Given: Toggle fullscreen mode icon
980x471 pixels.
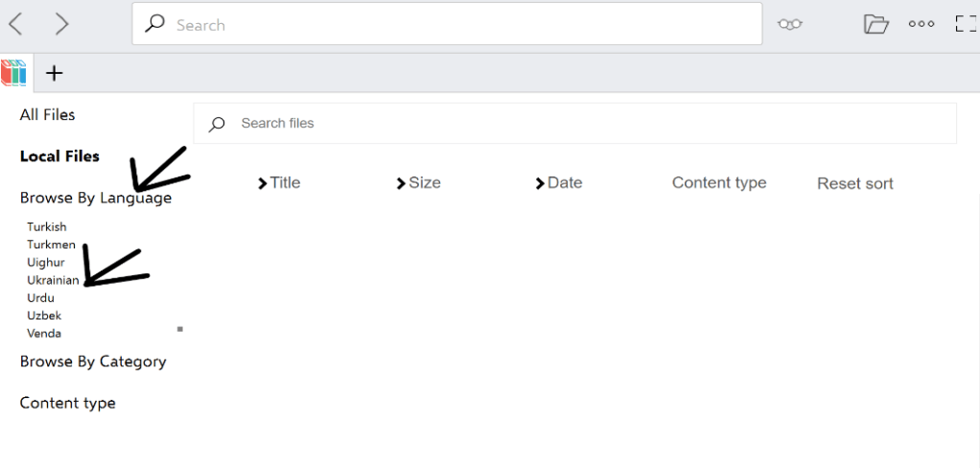Looking at the screenshot, I should coord(966,25).
